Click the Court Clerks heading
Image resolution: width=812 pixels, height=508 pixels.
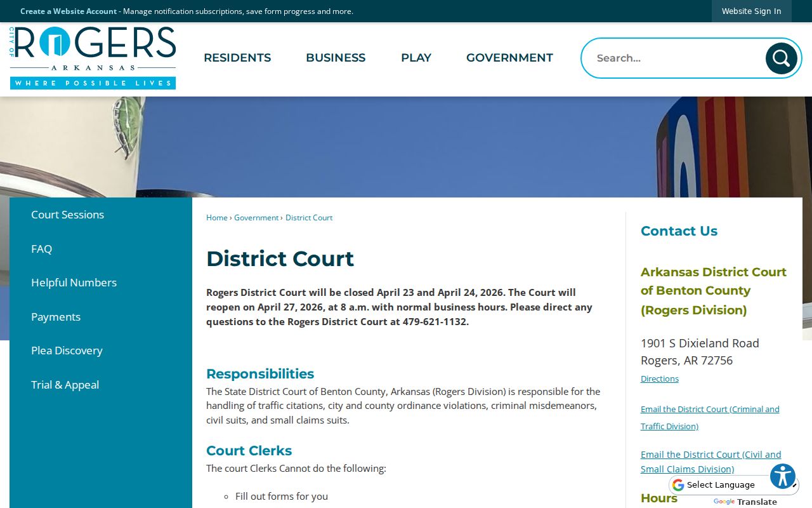[x=249, y=451]
